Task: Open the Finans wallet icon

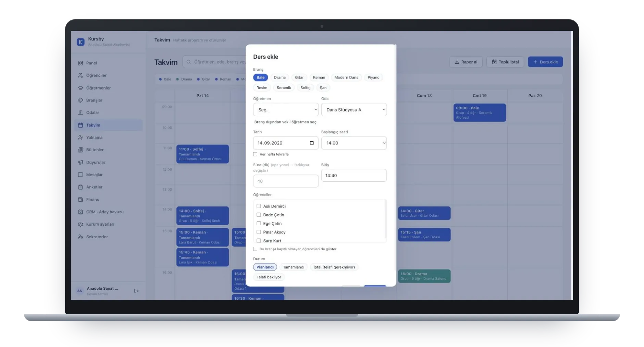Action: point(80,200)
